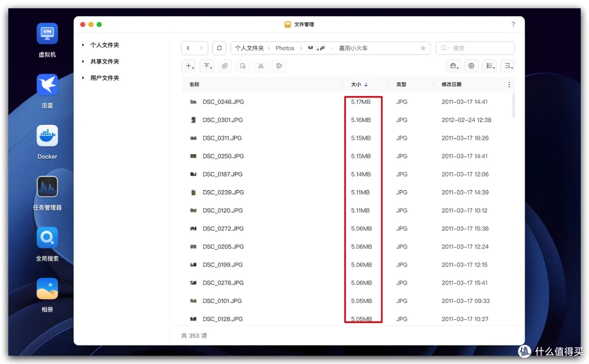This screenshot has width=589, height=364.
Task: Open the 任务管理器 (Task Manager) icon
Action: pyautogui.click(x=47, y=186)
